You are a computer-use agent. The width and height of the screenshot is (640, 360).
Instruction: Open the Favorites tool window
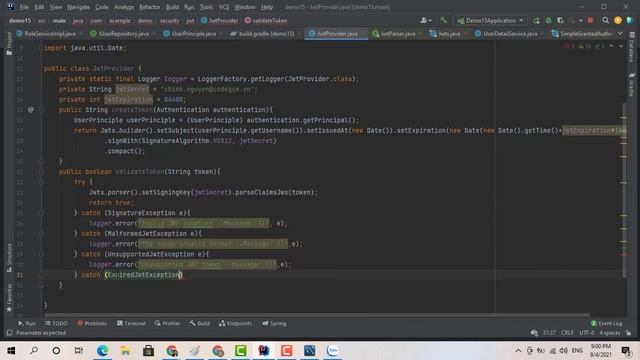tap(9, 297)
